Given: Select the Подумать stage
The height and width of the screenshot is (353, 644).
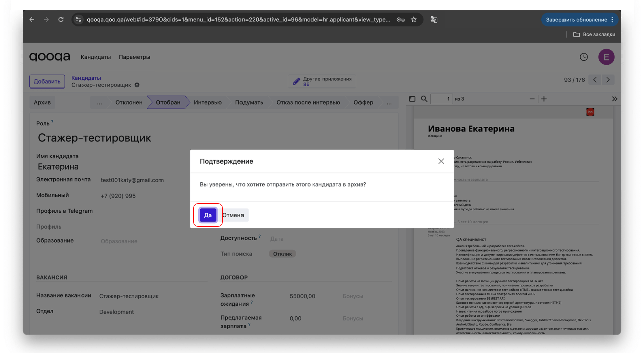Looking at the screenshot, I should [249, 102].
